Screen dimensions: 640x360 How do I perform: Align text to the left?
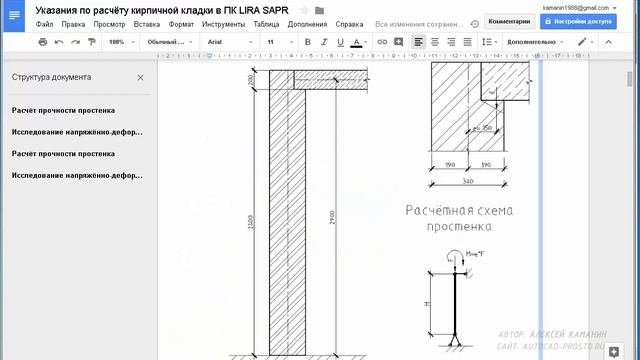[418, 42]
